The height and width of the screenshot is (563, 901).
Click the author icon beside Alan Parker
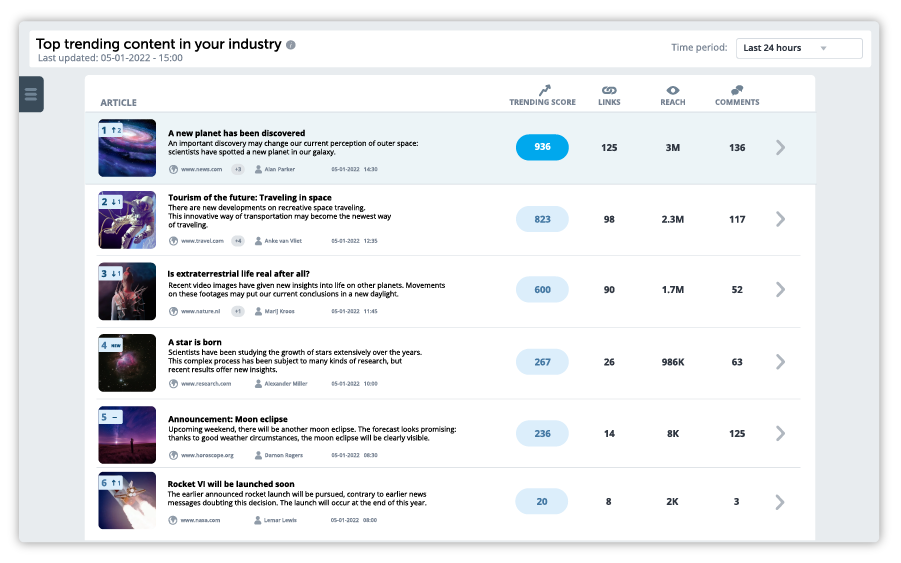click(x=258, y=169)
